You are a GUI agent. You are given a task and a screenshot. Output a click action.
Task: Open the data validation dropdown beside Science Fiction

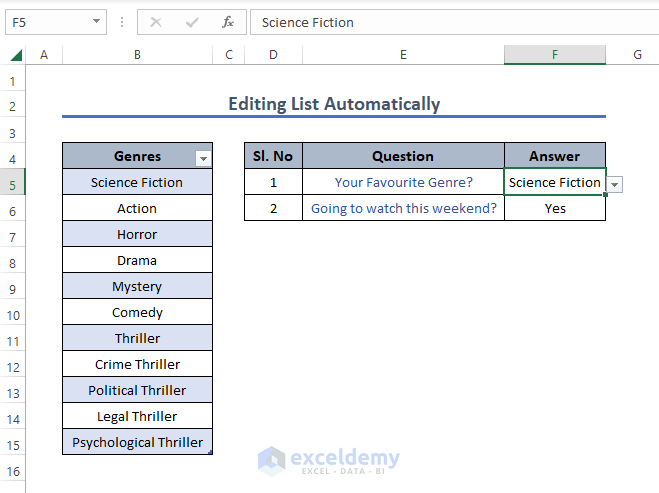615,184
